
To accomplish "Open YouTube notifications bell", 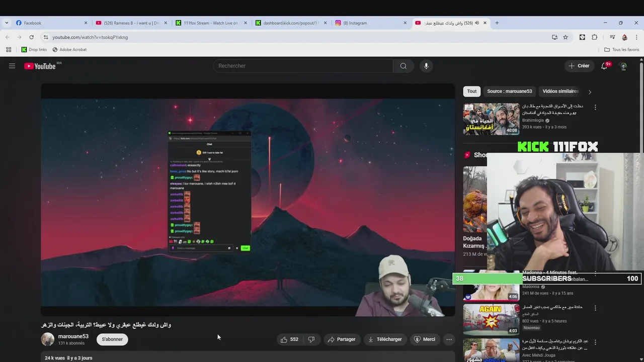I will [604, 66].
